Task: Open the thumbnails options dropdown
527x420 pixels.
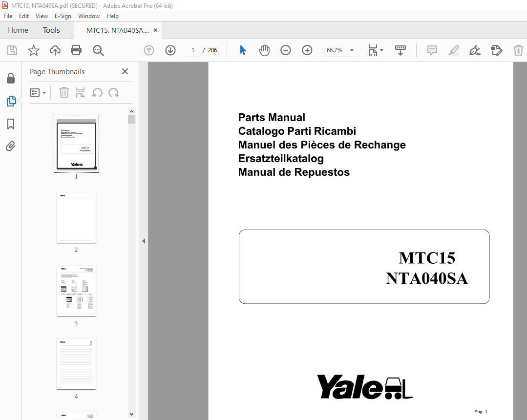Action: pyautogui.click(x=38, y=92)
